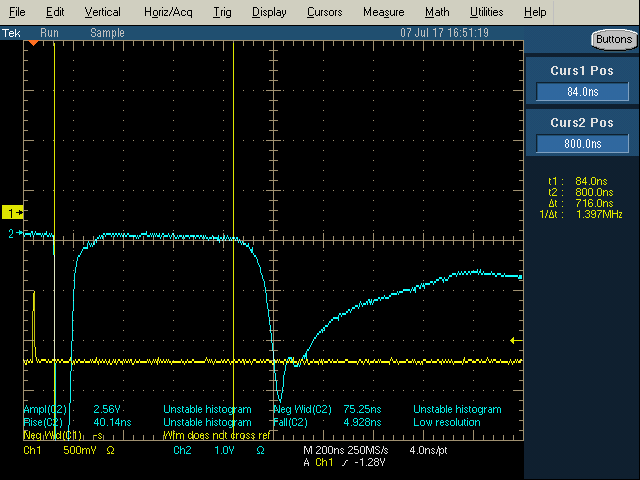Image resolution: width=640 pixels, height=480 pixels.
Task: Select the Curs1 Pos value field
Action: (x=582, y=91)
